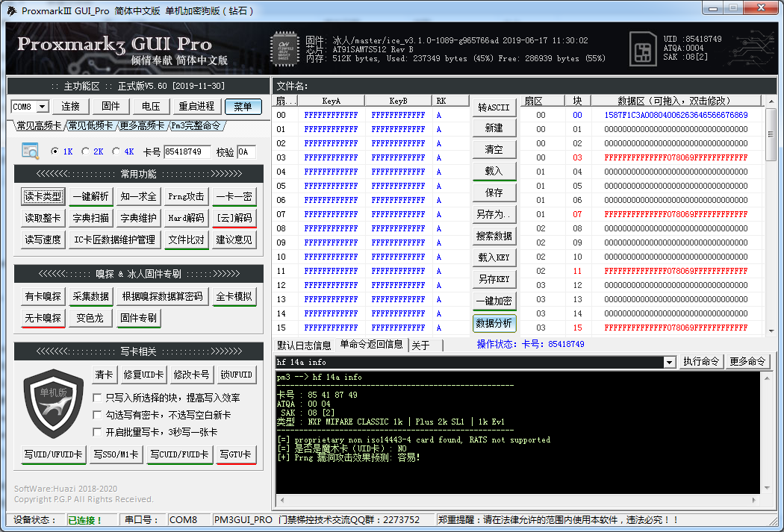Check 勾选写有密卡 option
784x532 pixels.
tap(96, 415)
